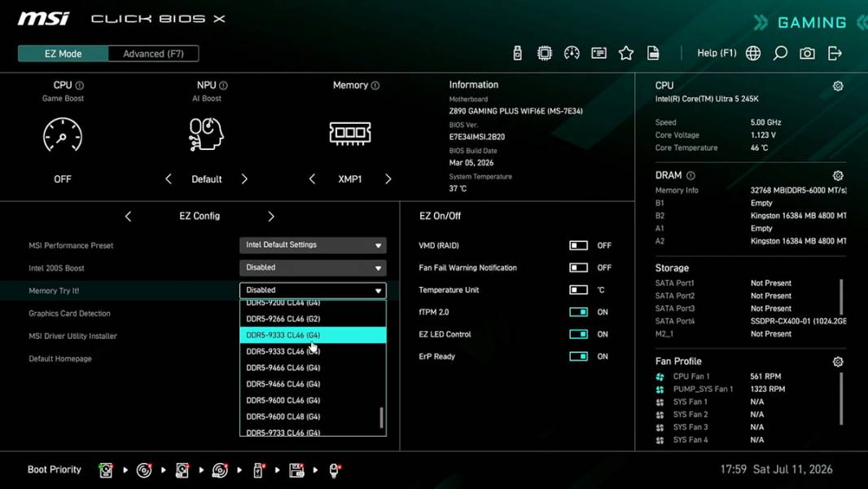
Task: Select the USB key boot priority icon
Action: 258,470
